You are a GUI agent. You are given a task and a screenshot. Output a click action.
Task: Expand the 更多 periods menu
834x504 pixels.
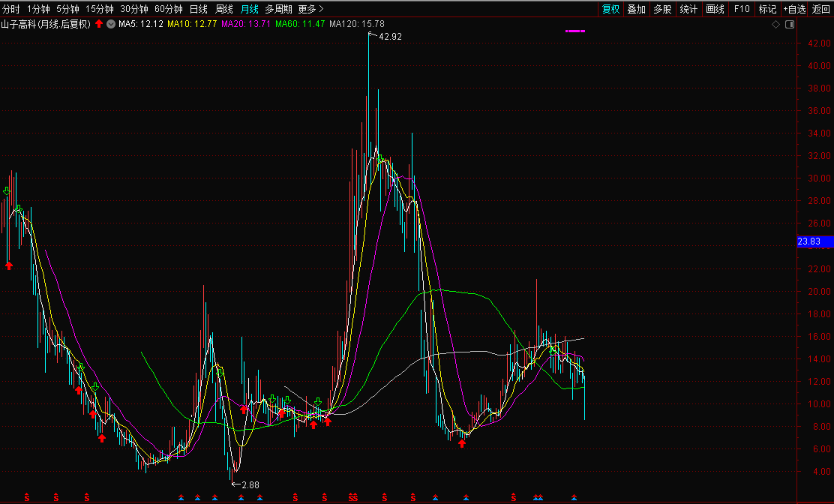tap(310, 9)
